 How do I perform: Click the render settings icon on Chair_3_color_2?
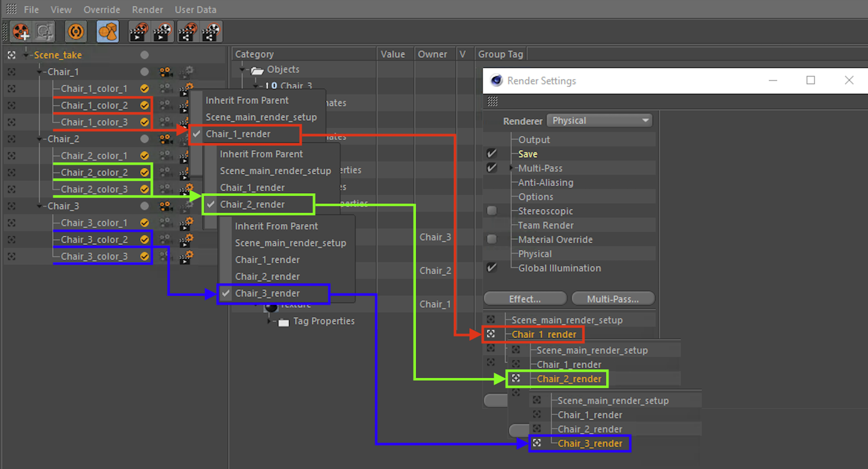click(x=186, y=240)
